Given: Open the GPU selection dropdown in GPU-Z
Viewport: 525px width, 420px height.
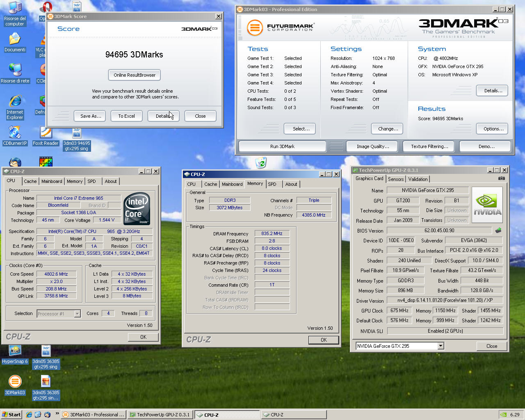Looking at the screenshot, I should [441, 346].
